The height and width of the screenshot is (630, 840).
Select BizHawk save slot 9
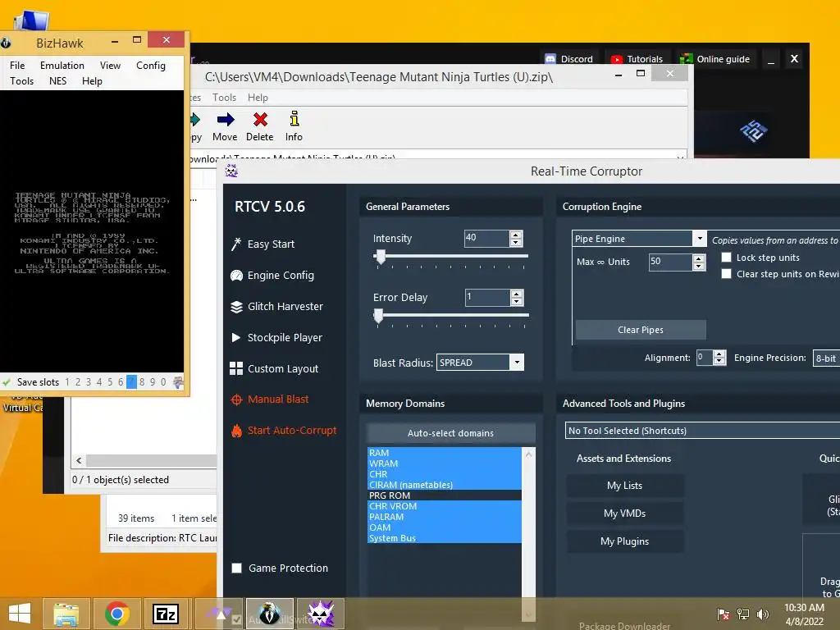(153, 382)
